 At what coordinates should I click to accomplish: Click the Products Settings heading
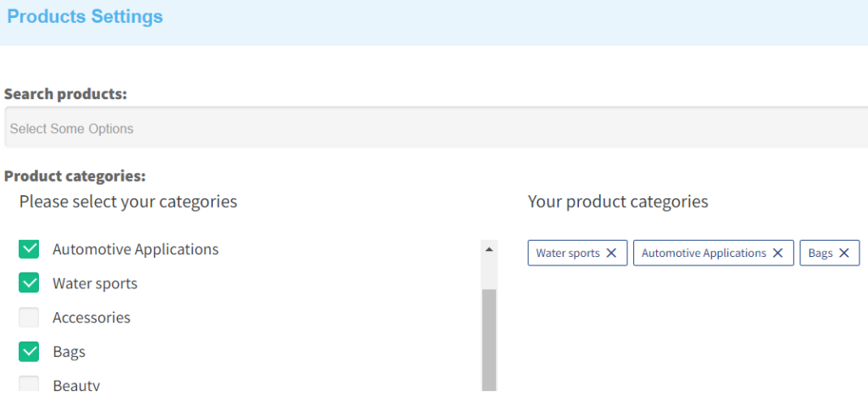point(85,16)
